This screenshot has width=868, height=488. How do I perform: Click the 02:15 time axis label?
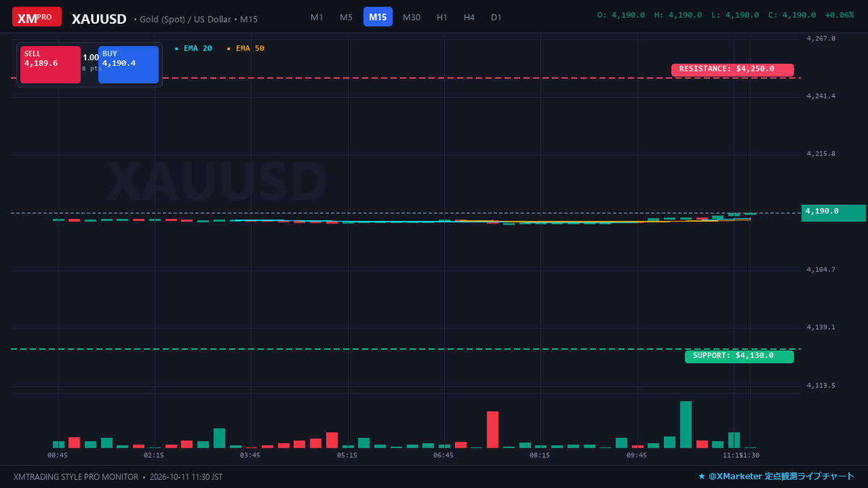[x=154, y=455]
